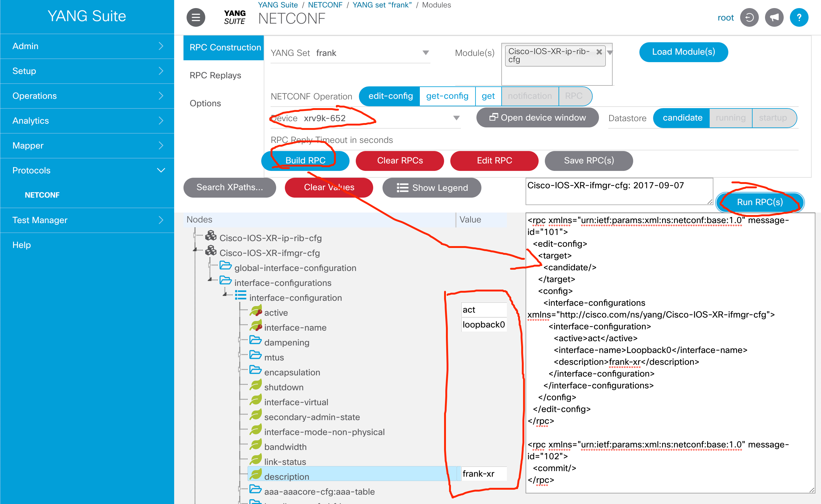Expand the Test Manager sidebar section
The image size is (821, 504).
click(87, 220)
